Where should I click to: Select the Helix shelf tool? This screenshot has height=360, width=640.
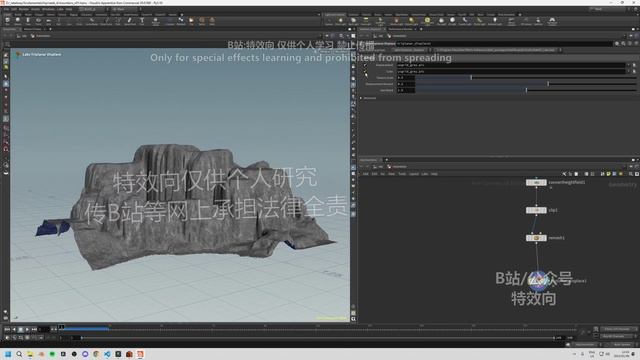pos(212,21)
